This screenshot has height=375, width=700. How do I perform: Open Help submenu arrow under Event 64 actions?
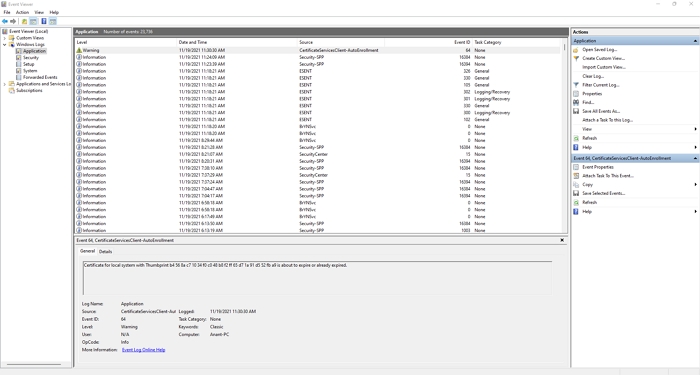tap(696, 212)
